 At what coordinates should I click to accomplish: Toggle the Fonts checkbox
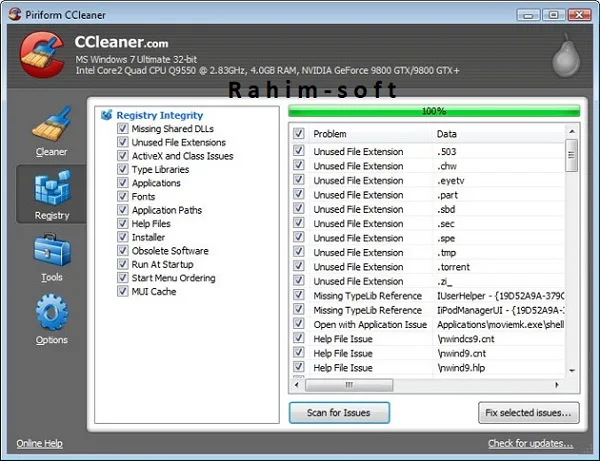122,196
